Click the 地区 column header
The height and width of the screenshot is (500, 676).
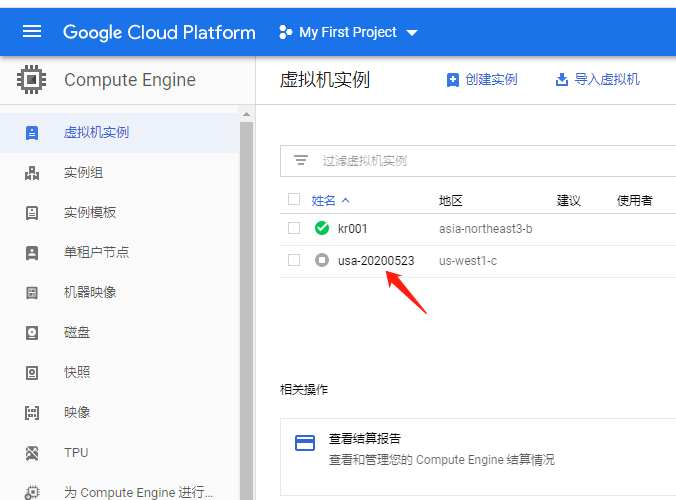pos(451,200)
